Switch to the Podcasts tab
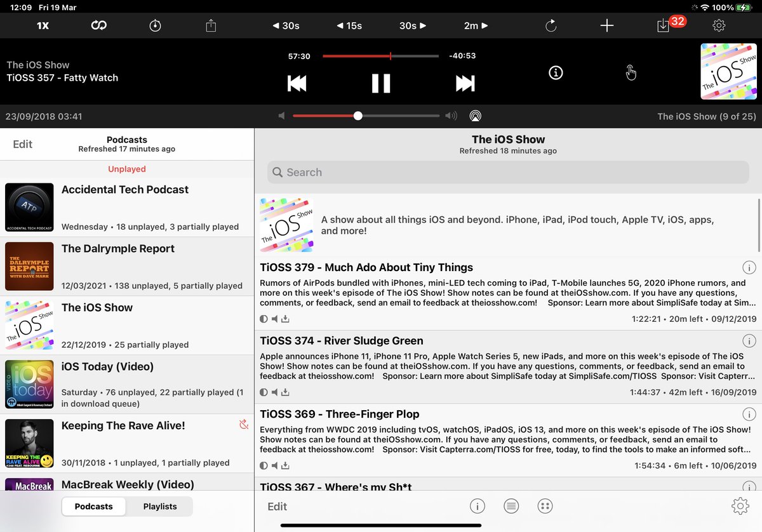Screen dimensions: 762x532 [93, 507]
